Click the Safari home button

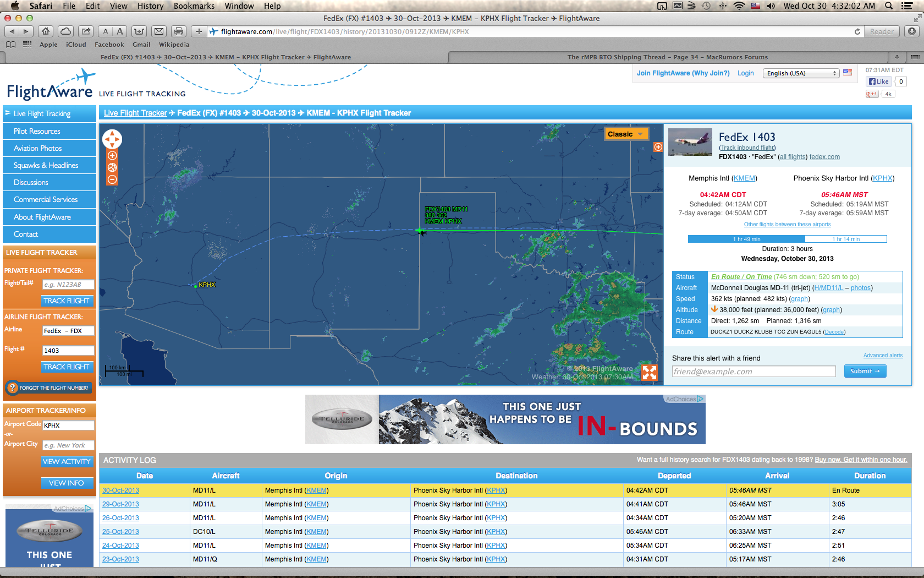click(46, 31)
